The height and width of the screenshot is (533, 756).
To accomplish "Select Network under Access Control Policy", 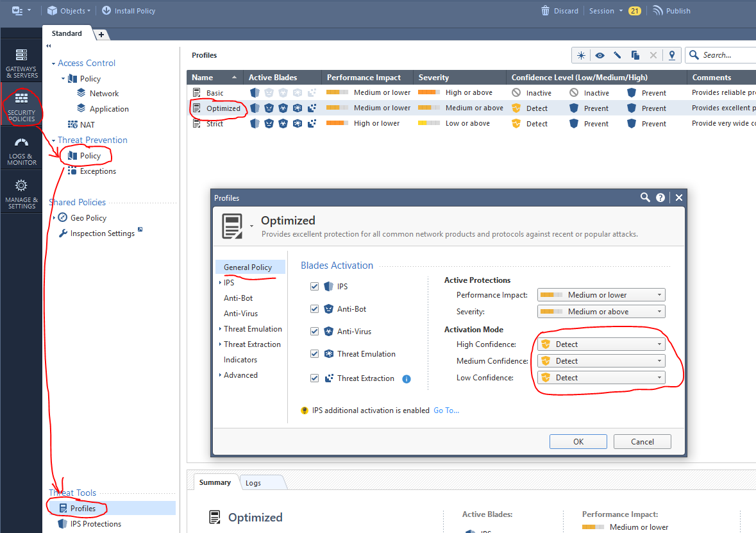I will (98, 94).
